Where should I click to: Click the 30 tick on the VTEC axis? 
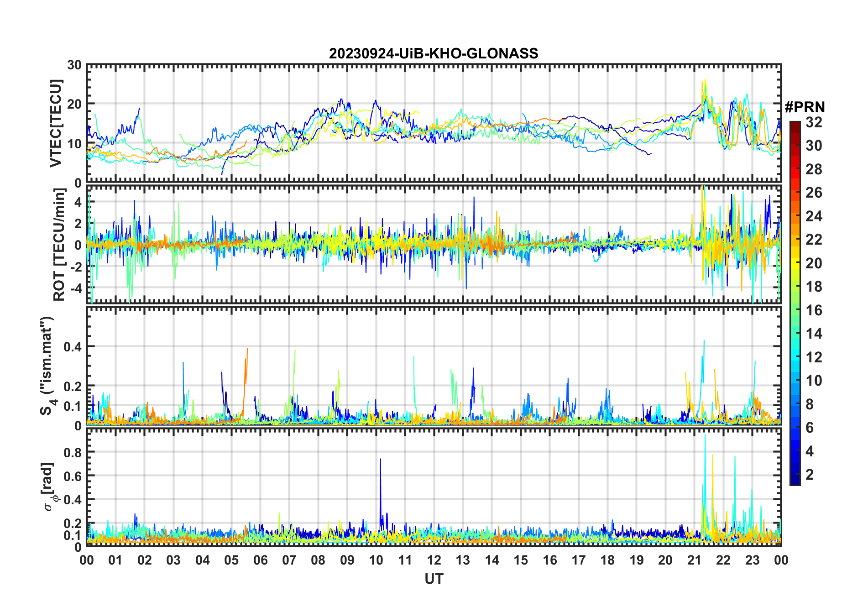(74, 65)
